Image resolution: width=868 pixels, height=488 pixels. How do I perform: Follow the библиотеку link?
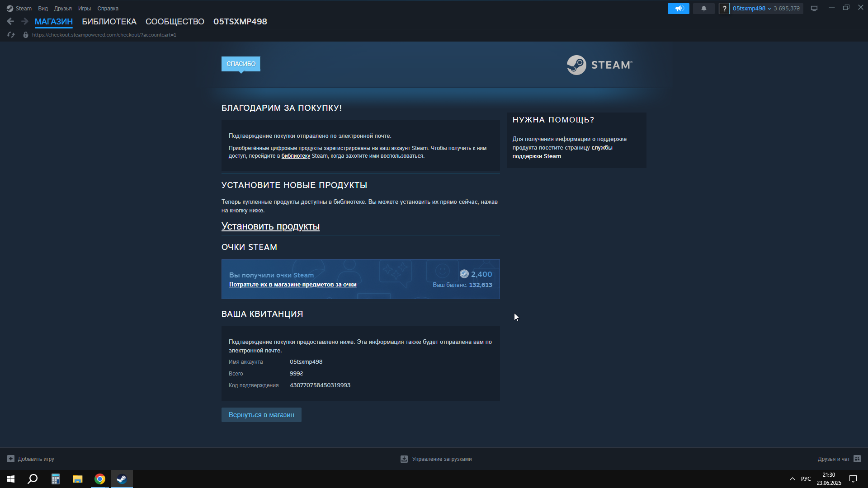(x=296, y=156)
